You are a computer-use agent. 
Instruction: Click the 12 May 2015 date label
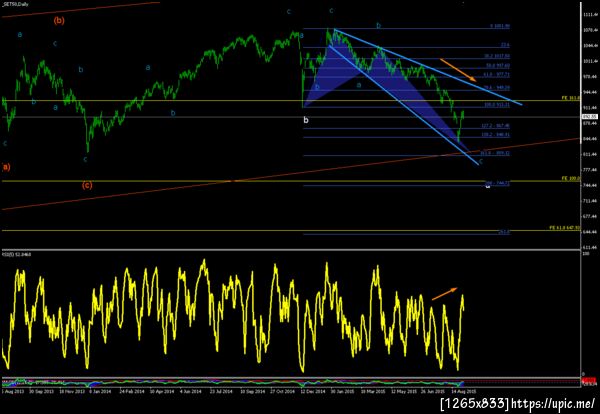pos(402,392)
